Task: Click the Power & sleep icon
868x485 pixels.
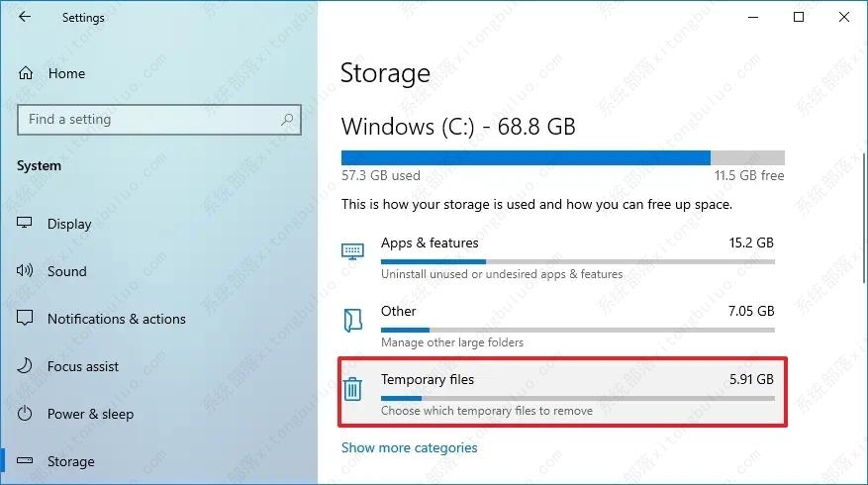Action: (x=26, y=414)
